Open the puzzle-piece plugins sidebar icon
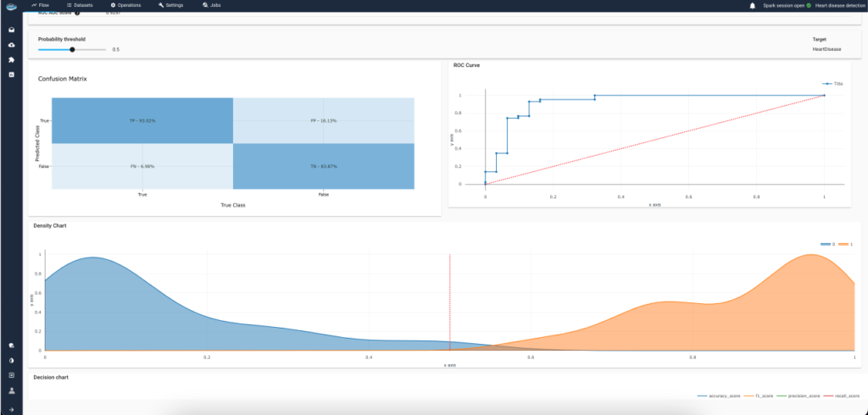 11,60
